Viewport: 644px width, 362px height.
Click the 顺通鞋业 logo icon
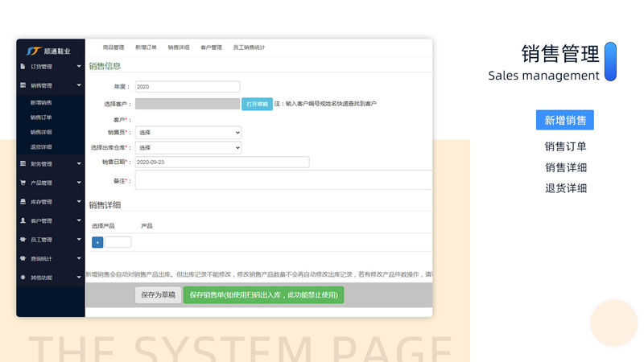tap(33, 51)
